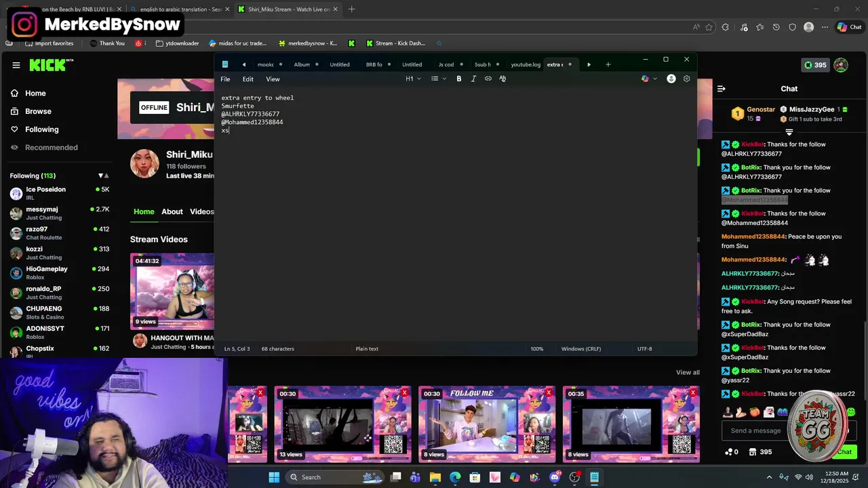868x488 pixels.
Task: Open Notepad settings gear
Action: pyautogui.click(x=686, y=79)
